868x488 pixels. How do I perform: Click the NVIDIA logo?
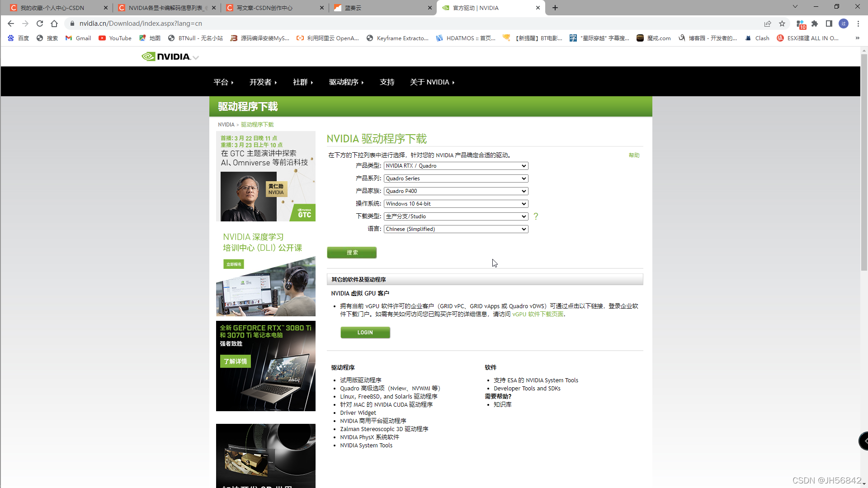click(166, 56)
